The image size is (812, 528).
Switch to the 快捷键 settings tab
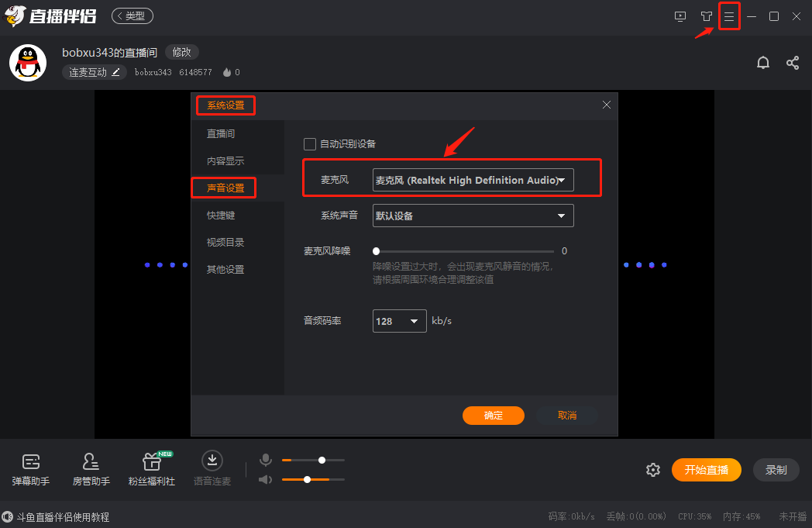coord(221,216)
